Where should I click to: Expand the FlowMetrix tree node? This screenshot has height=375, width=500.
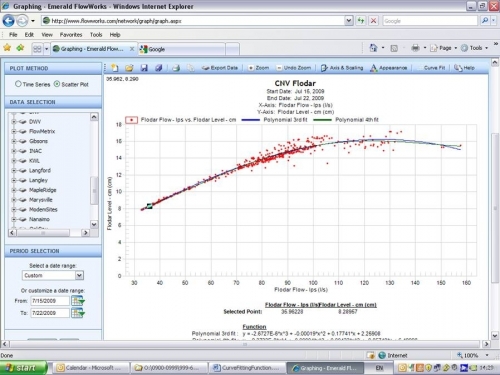coord(14,131)
